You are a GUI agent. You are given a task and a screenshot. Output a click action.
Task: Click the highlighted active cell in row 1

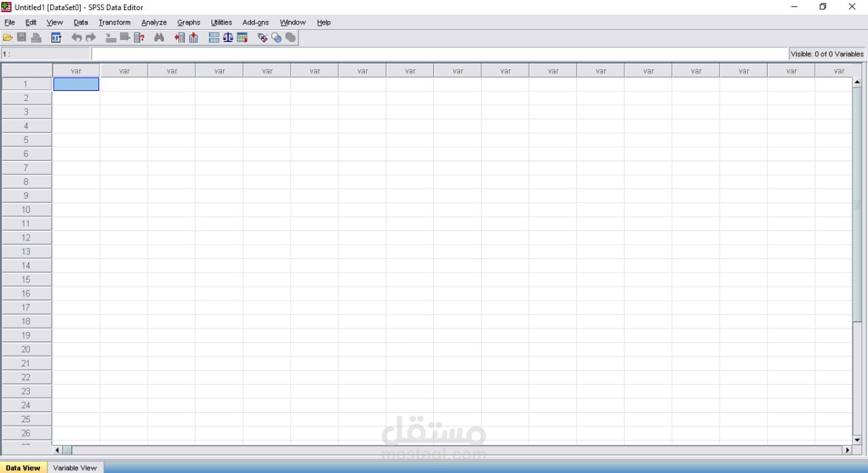[76, 84]
